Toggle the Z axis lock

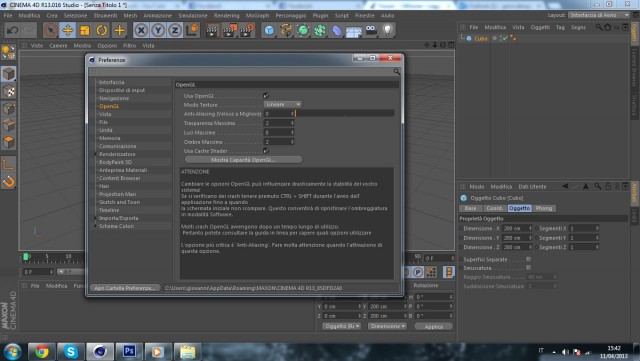point(175,30)
